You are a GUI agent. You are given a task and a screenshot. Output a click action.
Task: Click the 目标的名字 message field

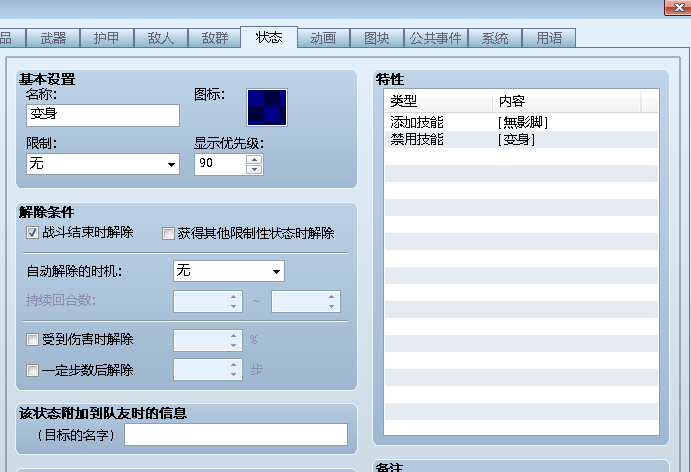click(236, 435)
